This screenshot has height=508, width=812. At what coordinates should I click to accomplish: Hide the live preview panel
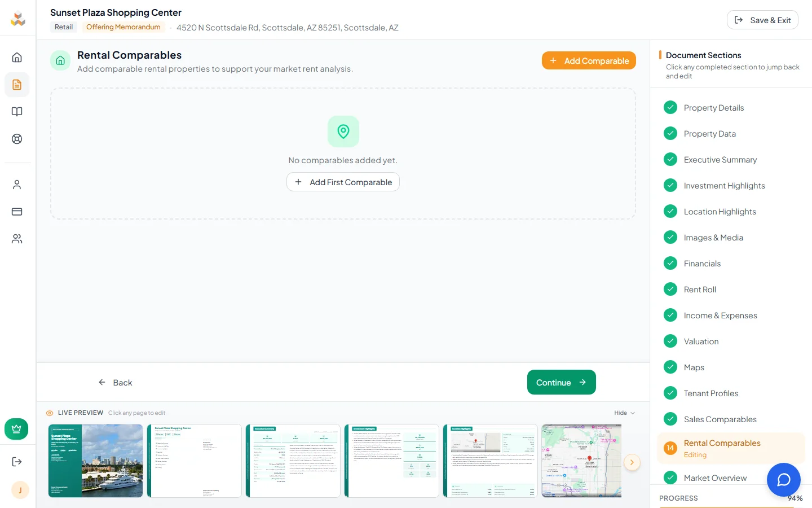coord(620,413)
